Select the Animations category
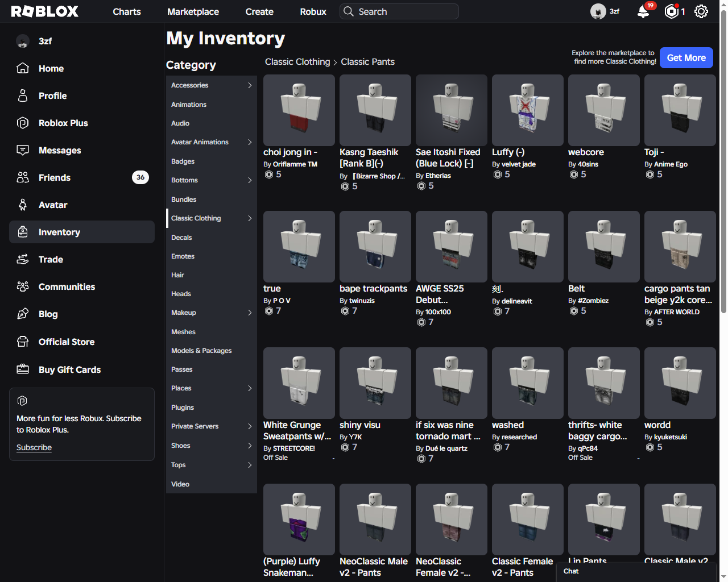The width and height of the screenshot is (728, 582). 212,105
